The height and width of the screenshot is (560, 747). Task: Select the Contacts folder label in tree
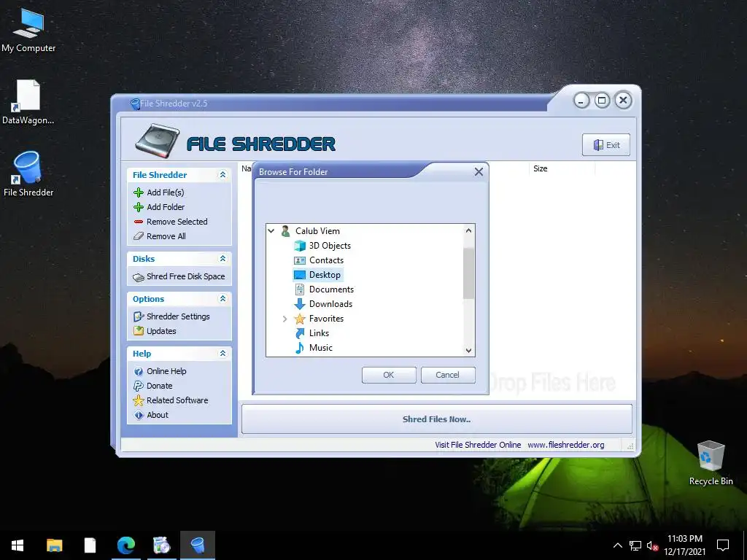[x=326, y=260]
